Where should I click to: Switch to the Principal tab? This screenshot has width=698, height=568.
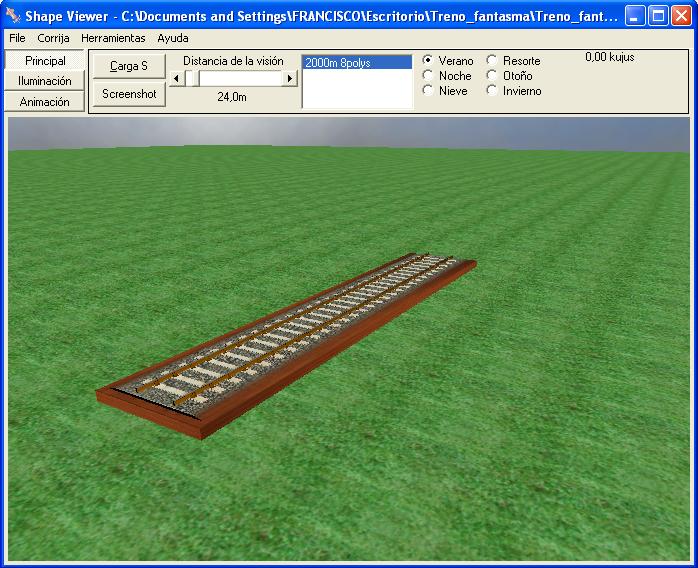pyautogui.click(x=45, y=61)
